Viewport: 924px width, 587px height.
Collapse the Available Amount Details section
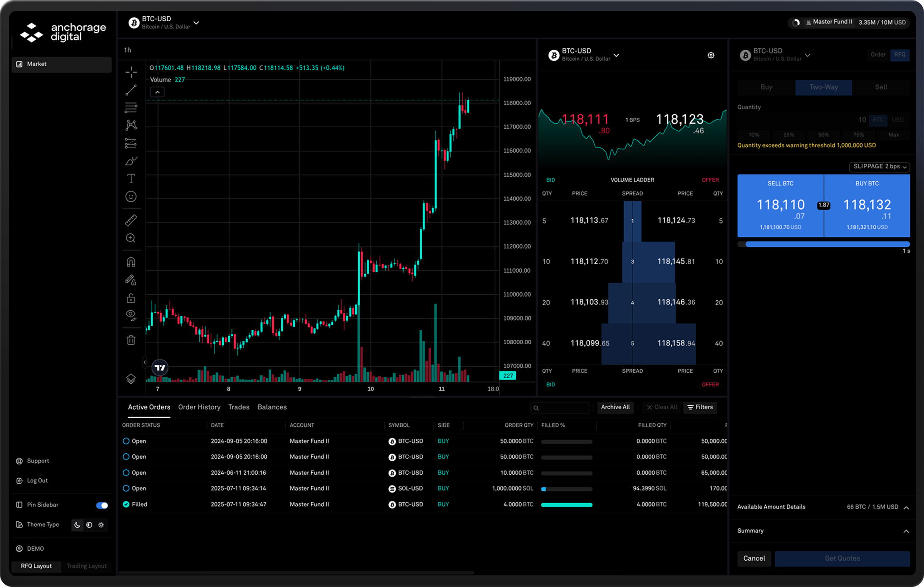pyautogui.click(x=906, y=507)
